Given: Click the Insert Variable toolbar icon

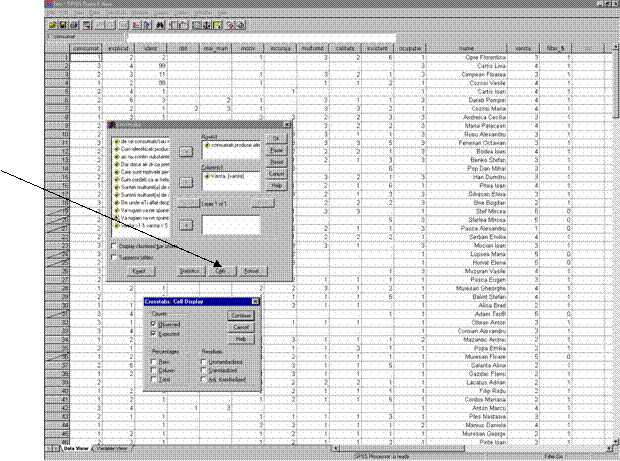Looking at the screenshot, I should coord(183,25).
